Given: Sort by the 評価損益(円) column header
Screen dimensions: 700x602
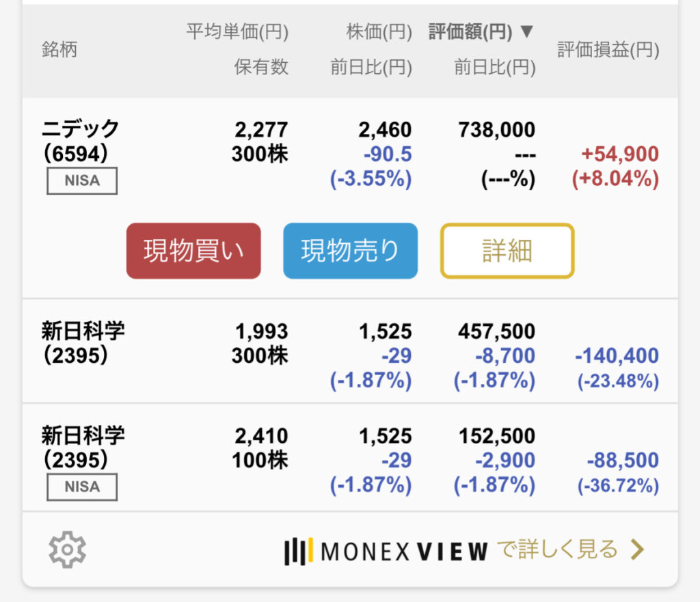Looking at the screenshot, I should pyautogui.click(x=608, y=50).
